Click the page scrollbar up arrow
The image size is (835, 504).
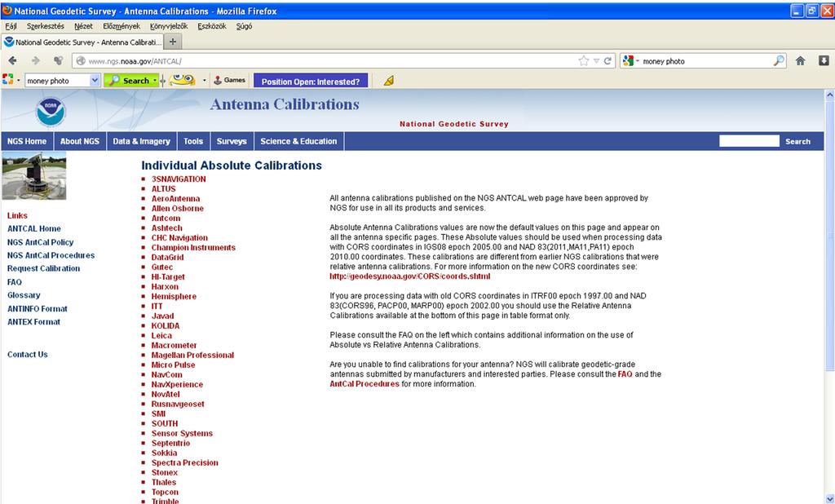tap(829, 95)
